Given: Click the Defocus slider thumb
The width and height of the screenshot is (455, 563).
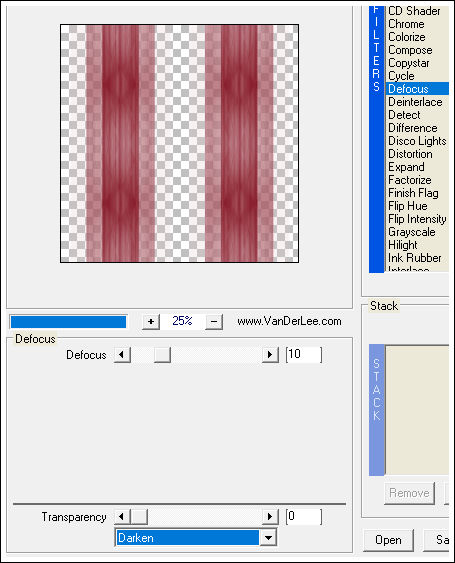Looking at the screenshot, I should 162,355.
